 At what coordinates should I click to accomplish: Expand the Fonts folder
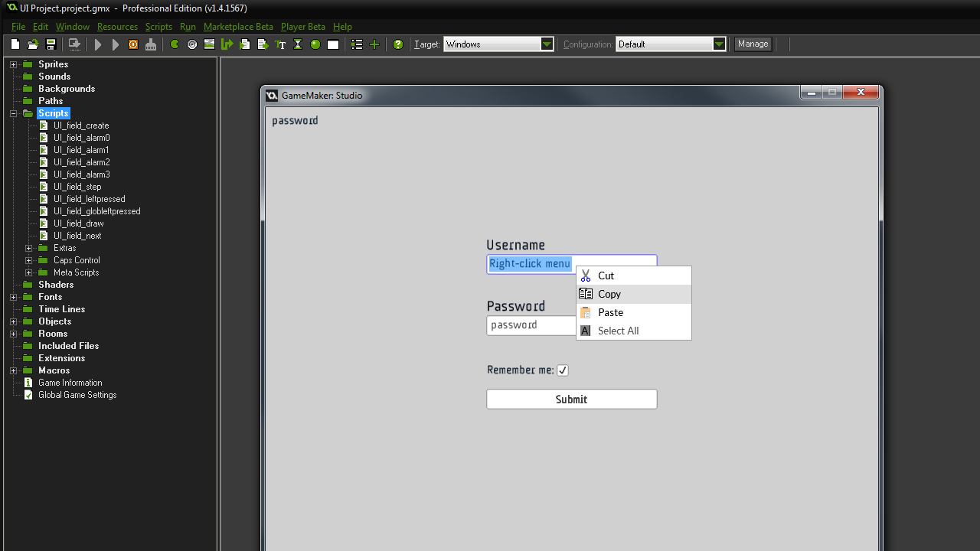coord(13,297)
